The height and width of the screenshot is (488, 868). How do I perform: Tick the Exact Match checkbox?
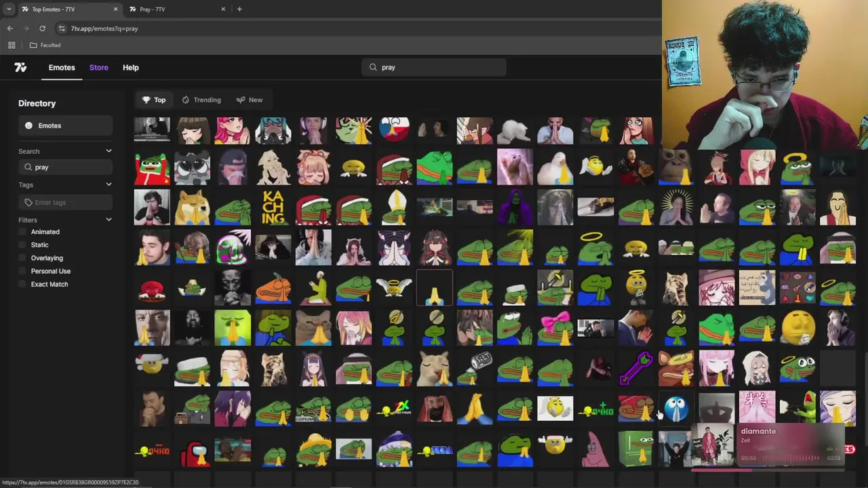click(x=23, y=284)
